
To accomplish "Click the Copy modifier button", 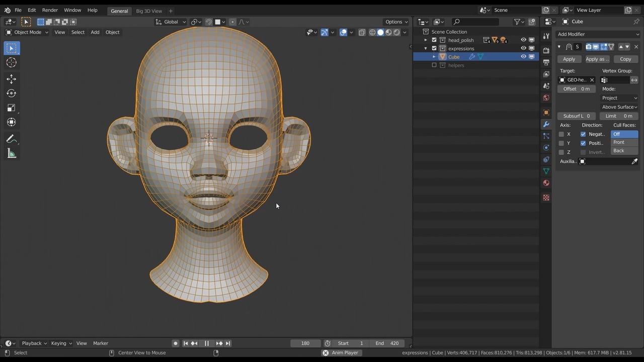I will tap(625, 59).
